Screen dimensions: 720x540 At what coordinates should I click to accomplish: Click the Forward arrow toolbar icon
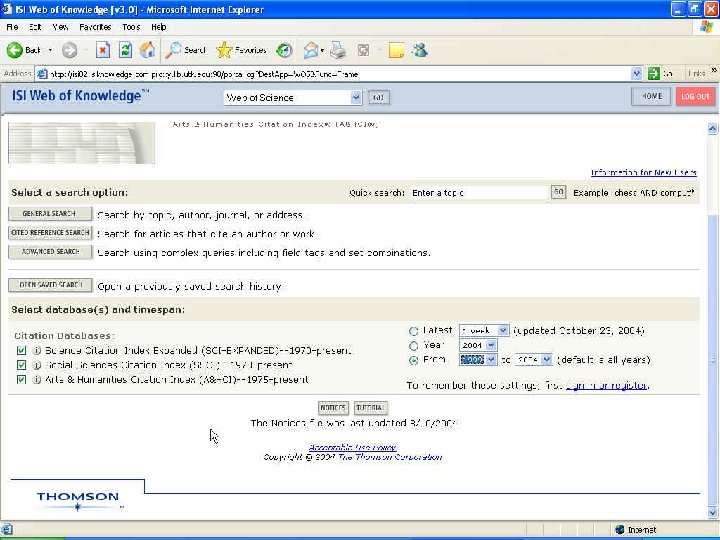coord(69,50)
